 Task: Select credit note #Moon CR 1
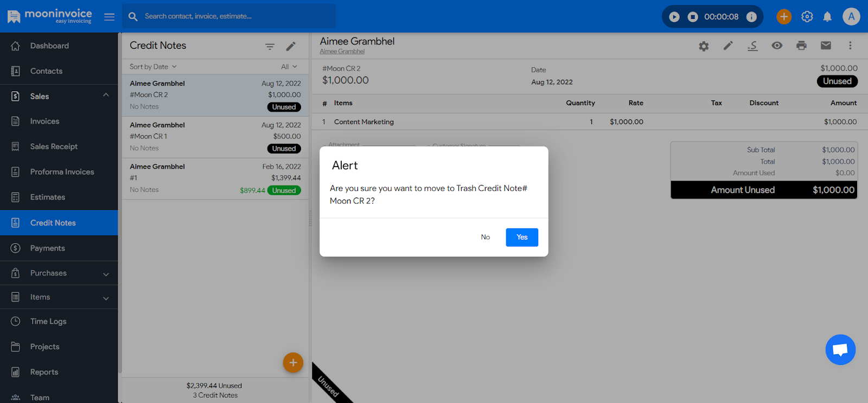pyautogui.click(x=215, y=137)
